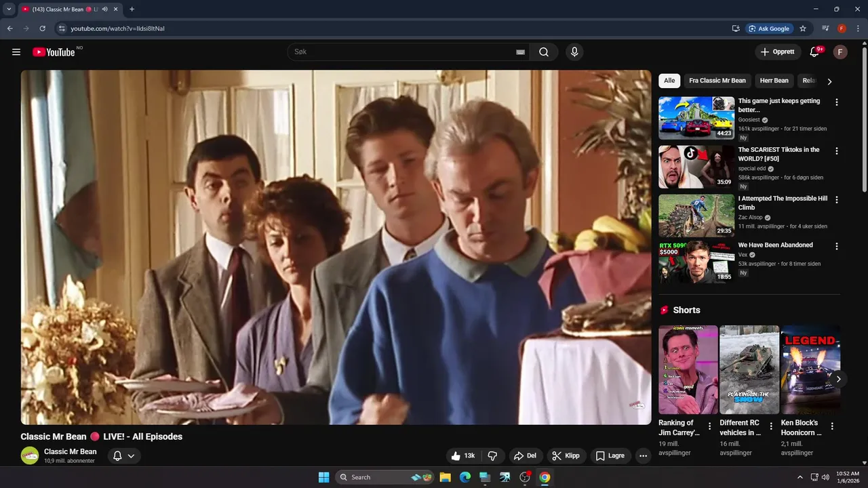
Task: Like the video with thumbs up
Action: tap(463, 456)
